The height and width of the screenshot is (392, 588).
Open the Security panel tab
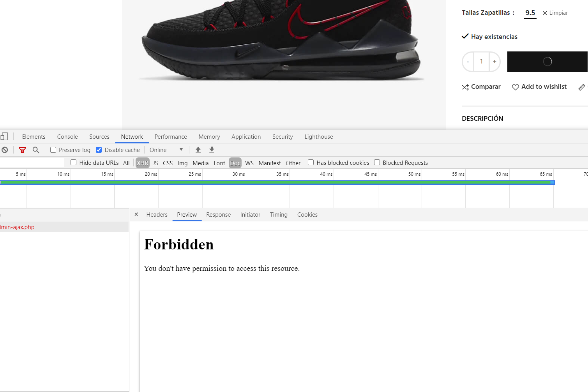[x=283, y=137]
